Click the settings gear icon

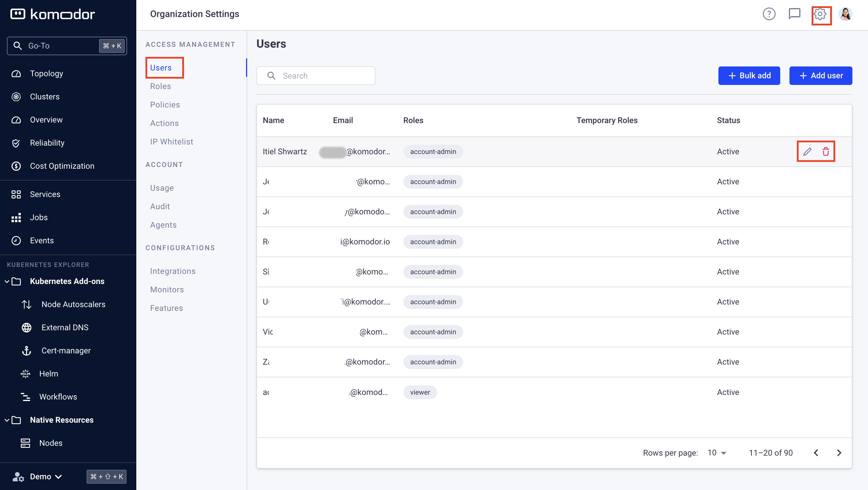click(x=820, y=14)
